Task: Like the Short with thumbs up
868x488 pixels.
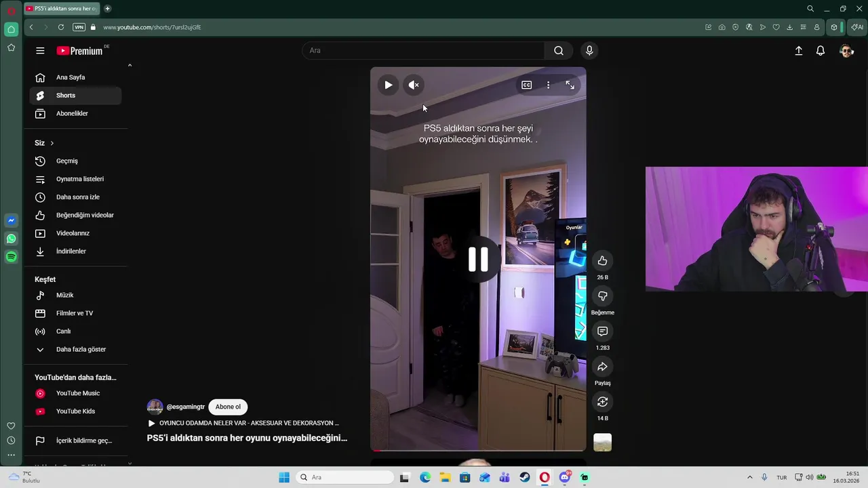Action: click(602, 261)
